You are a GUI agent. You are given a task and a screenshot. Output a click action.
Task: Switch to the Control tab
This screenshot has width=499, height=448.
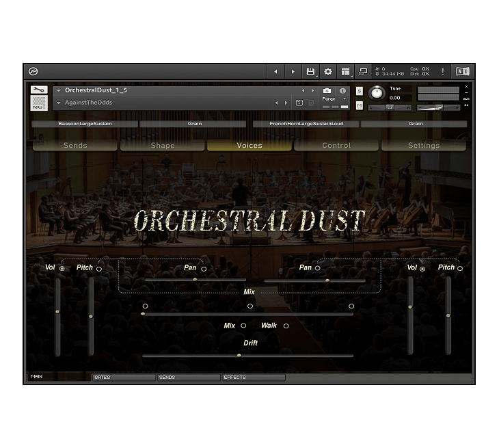[x=336, y=145]
